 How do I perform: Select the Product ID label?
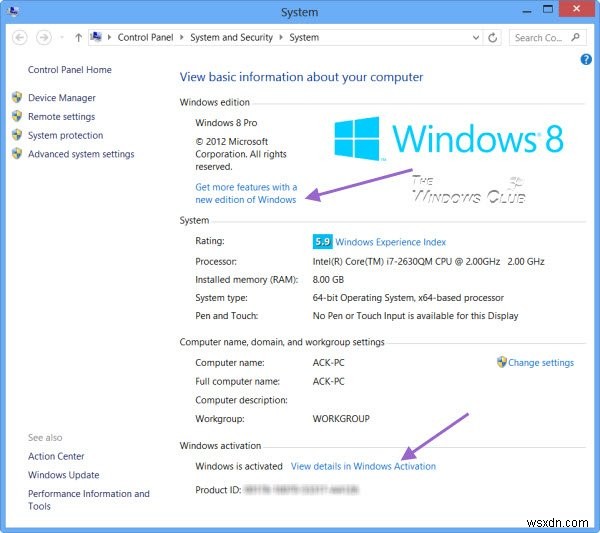pos(218,490)
